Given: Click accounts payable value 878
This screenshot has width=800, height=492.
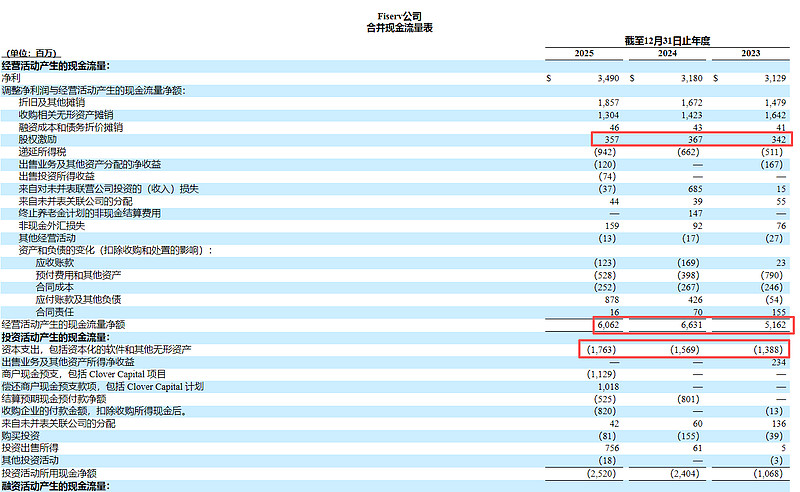Looking at the screenshot, I should (x=611, y=300).
